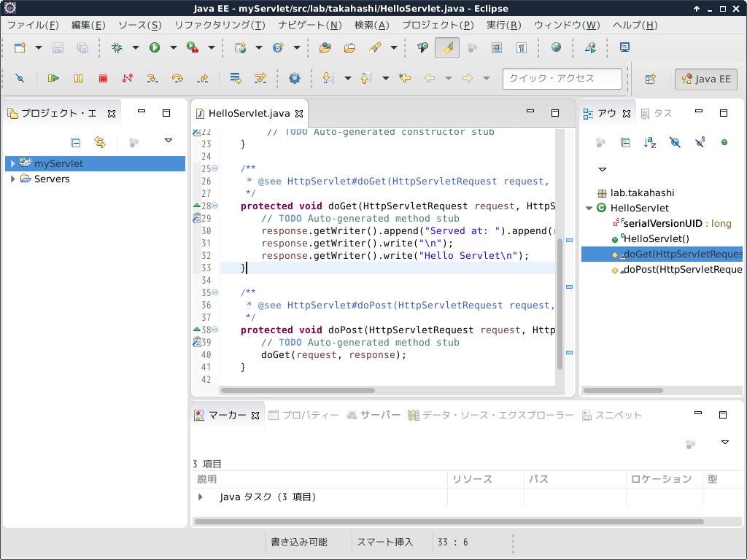Open Project Explorer view menu triangle
This screenshot has height=560, width=747.
click(169, 141)
